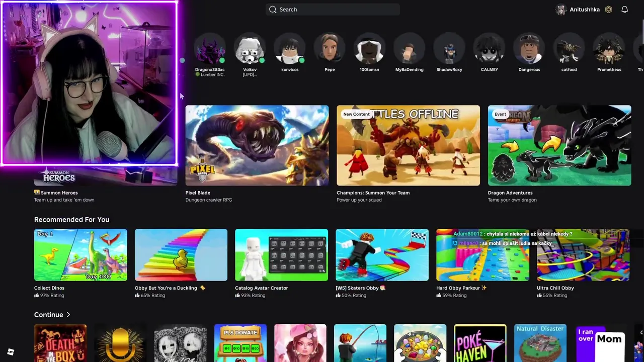Click Event badge on Dragon Adventures
Image resolution: width=644 pixels, height=362 pixels.
(x=500, y=114)
